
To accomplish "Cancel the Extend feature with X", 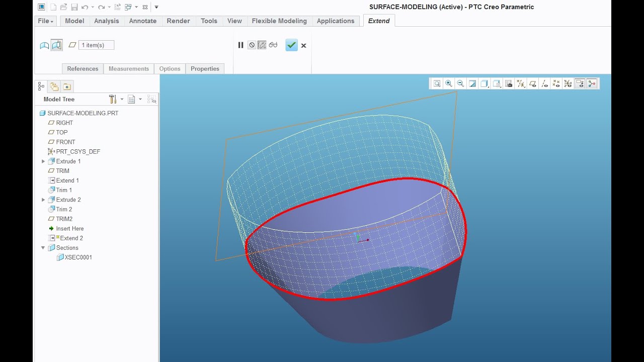I will tap(303, 45).
